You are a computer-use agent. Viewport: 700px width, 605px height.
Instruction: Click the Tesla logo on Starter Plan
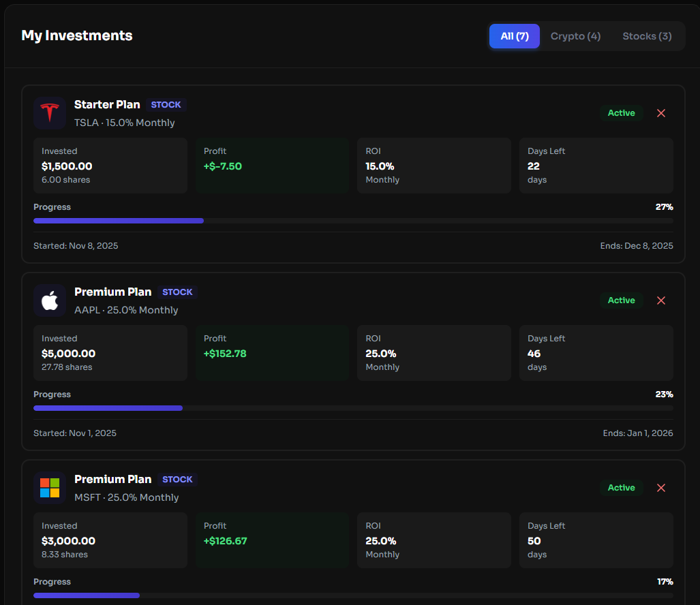tap(49, 112)
